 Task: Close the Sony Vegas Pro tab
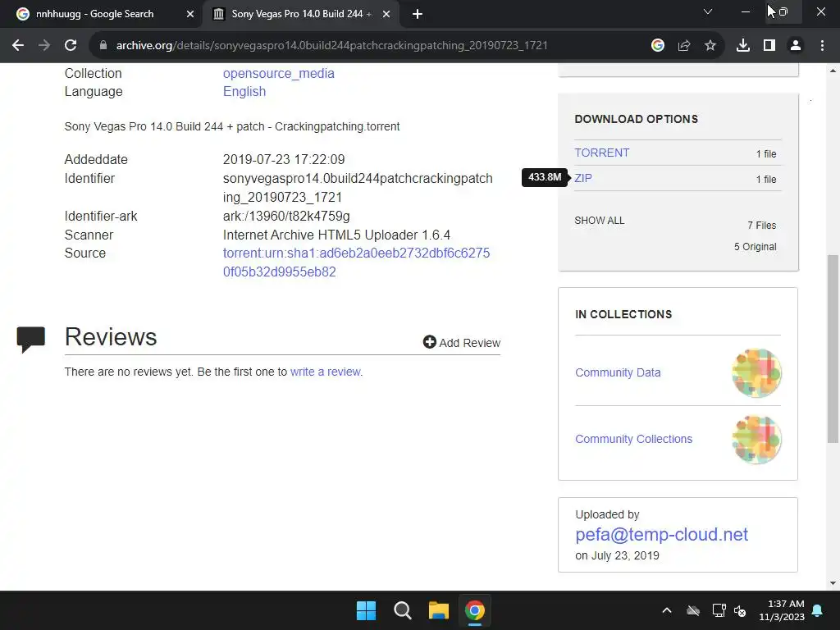click(386, 14)
